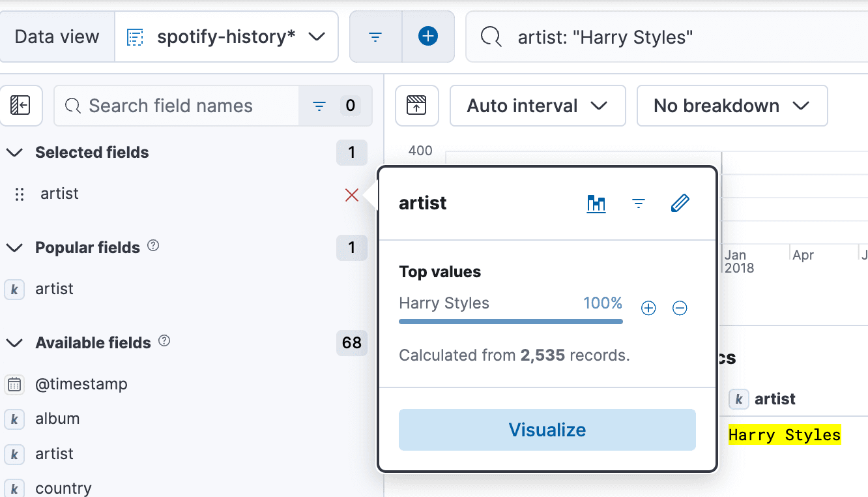Open the filter options menu icon
868x497 pixels.
click(375, 37)
